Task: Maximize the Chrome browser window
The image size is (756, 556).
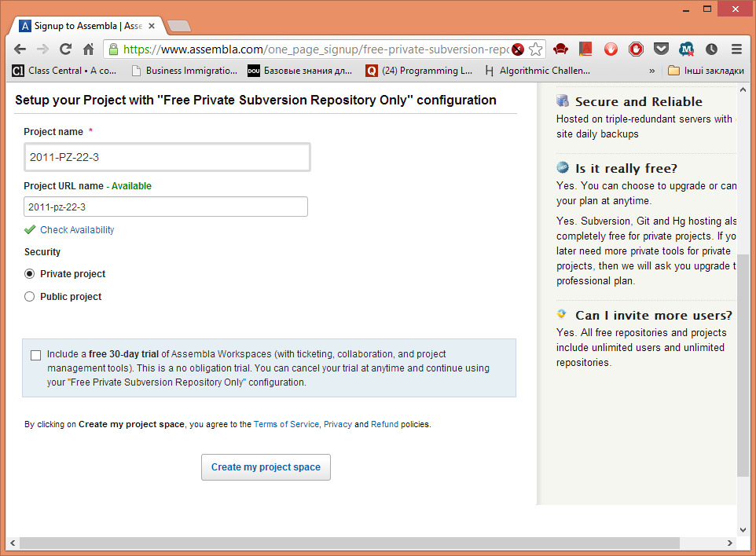Action: tap(707, 9)
